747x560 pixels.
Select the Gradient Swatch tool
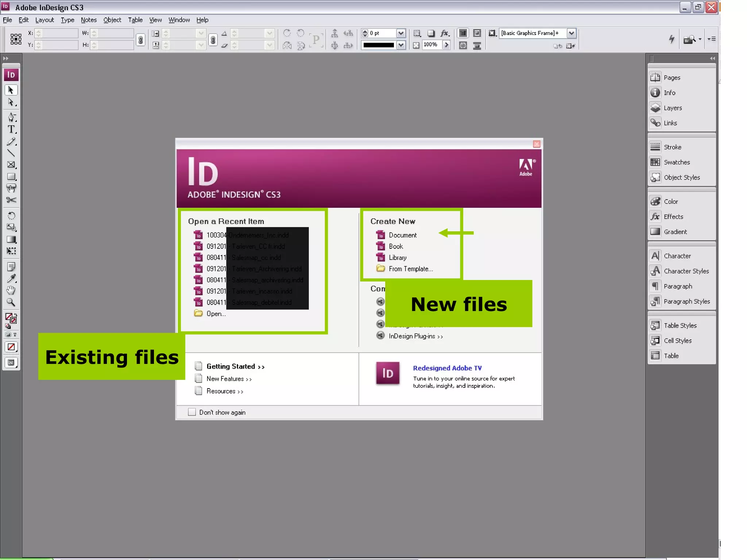11,240
